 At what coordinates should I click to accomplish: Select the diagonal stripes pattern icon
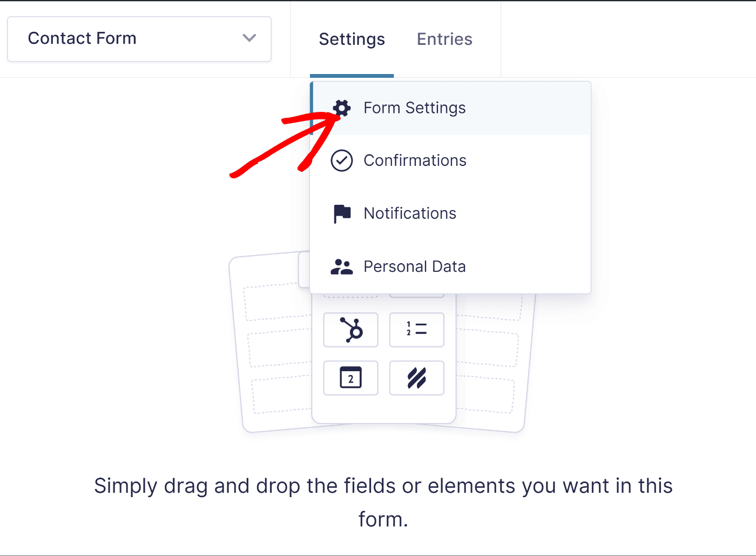[416, 378]
